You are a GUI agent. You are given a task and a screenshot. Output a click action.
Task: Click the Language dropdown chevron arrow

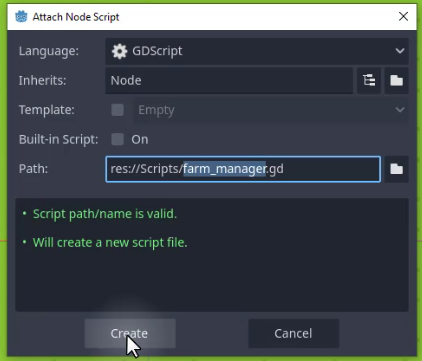(x=400, y=51)
